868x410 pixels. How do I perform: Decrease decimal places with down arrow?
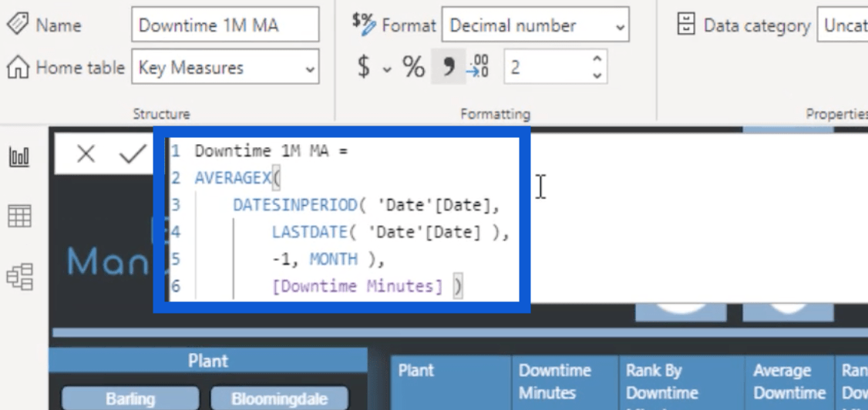point(597,76)
